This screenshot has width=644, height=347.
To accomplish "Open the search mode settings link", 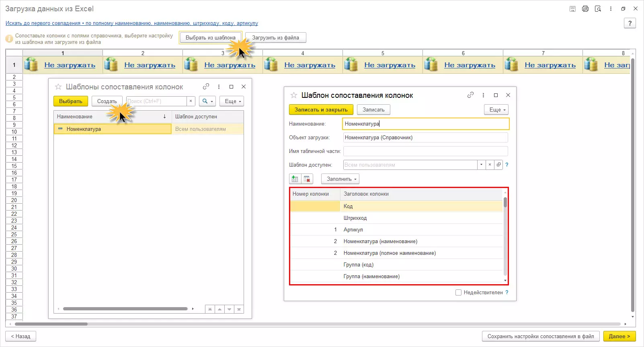I will [132, 23].
